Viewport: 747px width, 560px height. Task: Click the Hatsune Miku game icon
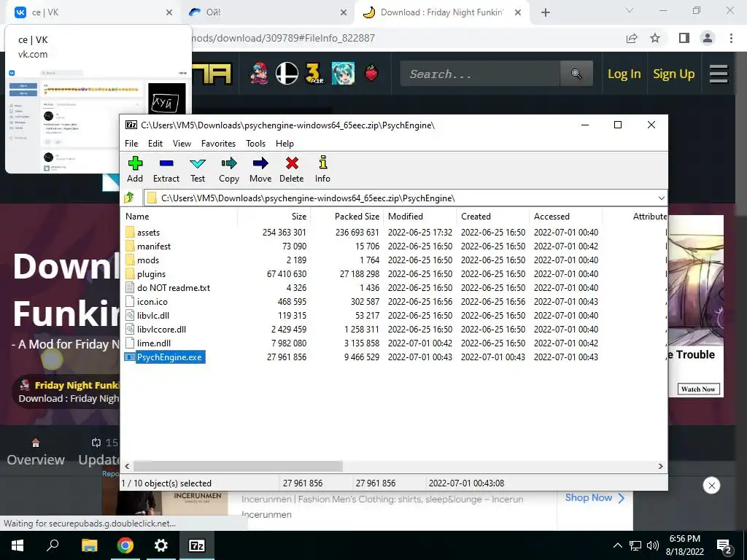343,74
